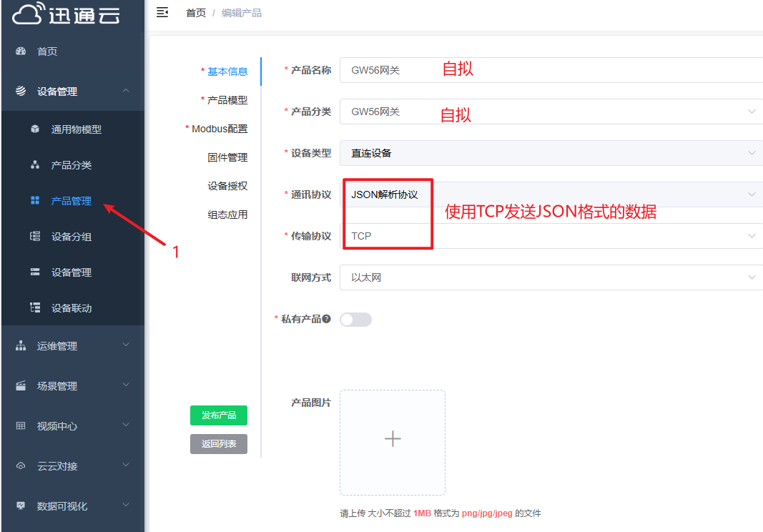Screen dimensions: 763x532
Task: Open the 设备类型 dropdown
Action: pos(551,153)
